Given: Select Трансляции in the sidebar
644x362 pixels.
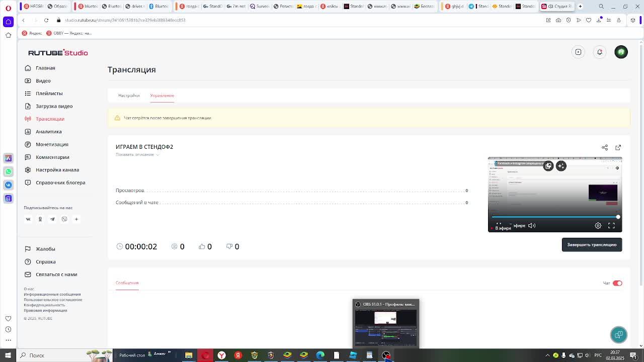Looking at the screenshot, I should pos(50,119).
